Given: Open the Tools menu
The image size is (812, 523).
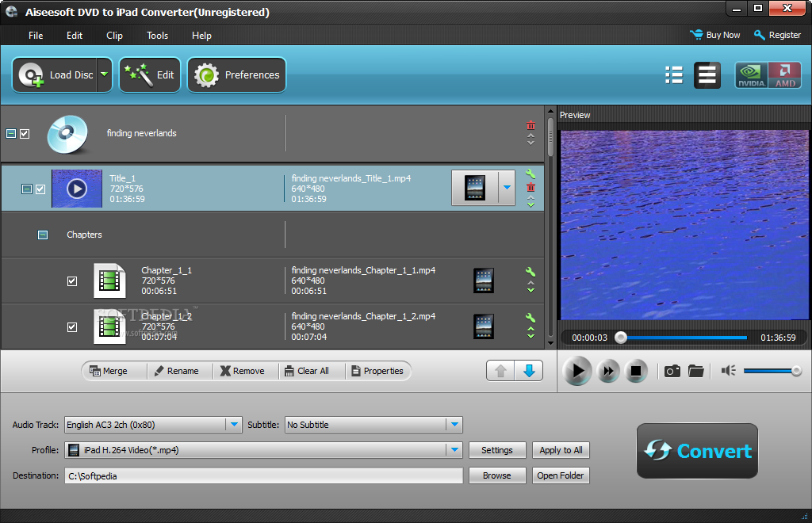Looking at the screenshot, I should point(158,36).
